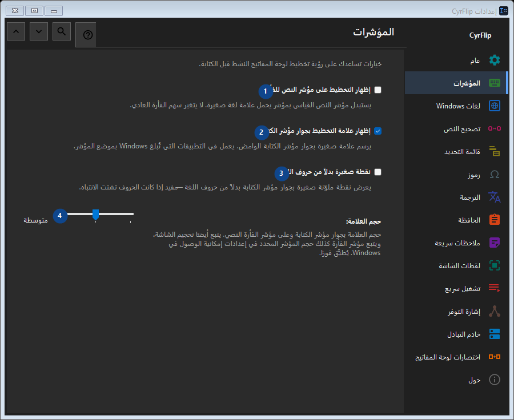Open the رموز omega icon

(495, 174)
